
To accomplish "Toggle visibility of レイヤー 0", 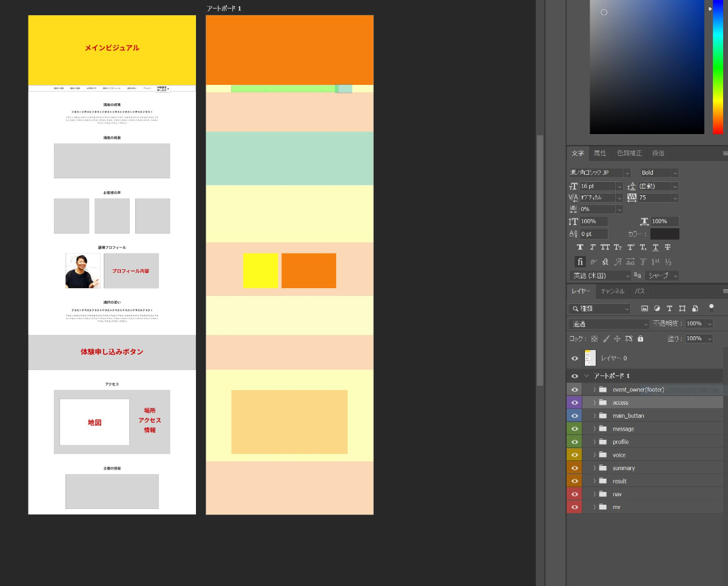I will tap(575, 358).
